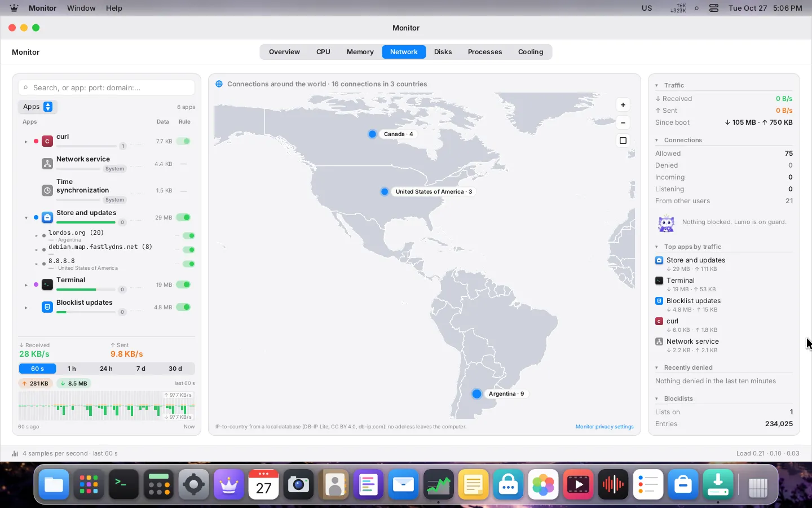Viewport: 812px width, 508px height.
Task: Toggle the curl network rule switch
Action: (183, 141)
